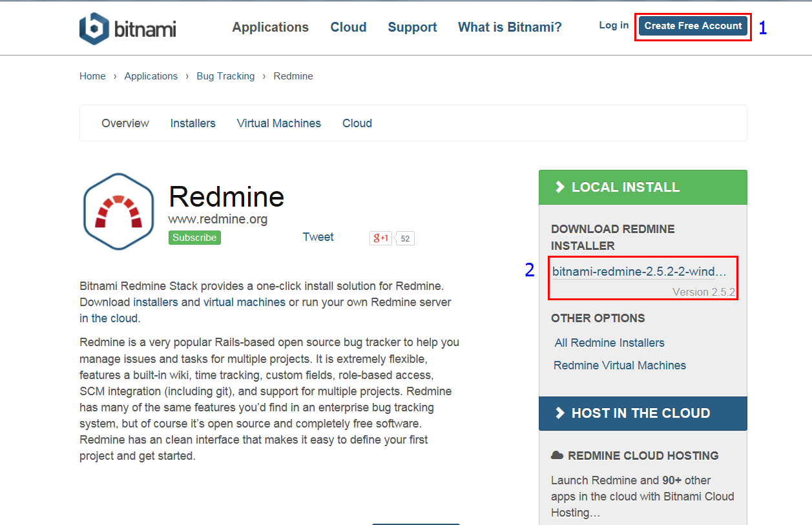
Task: Click the Create Free Account button
Action: coord(693,26)
